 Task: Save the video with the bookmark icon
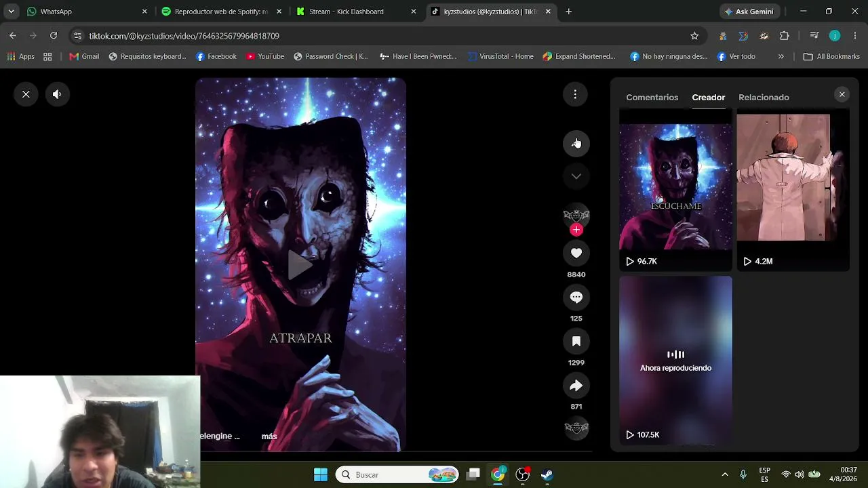click(x=576, y=342)
